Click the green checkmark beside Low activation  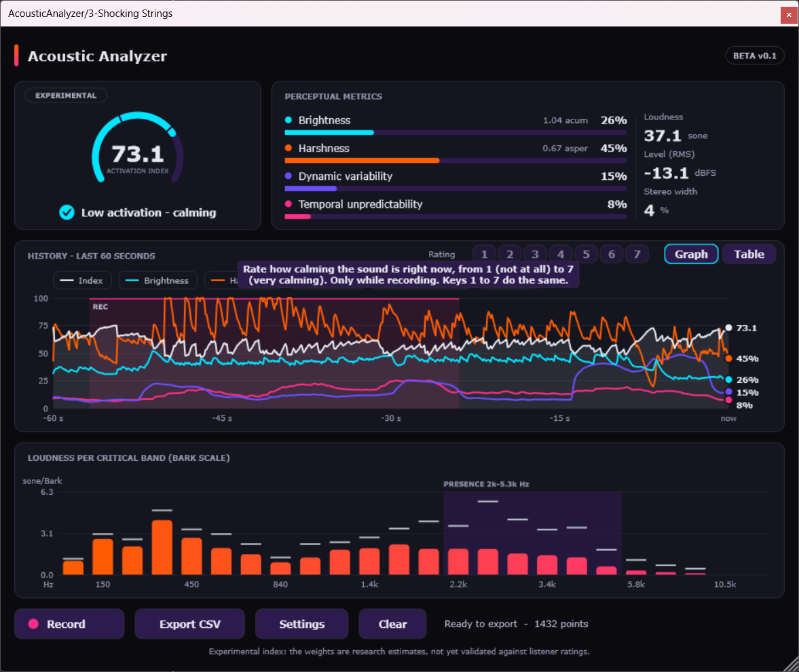click(67, 212)
